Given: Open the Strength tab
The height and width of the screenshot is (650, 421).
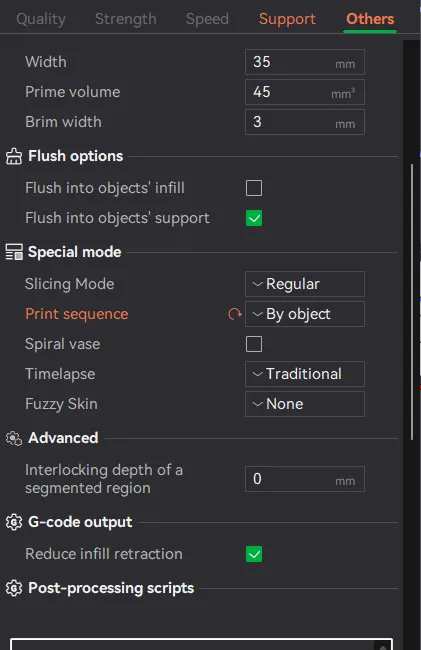Looking at the screenshot, I should (x=126, y=19).
